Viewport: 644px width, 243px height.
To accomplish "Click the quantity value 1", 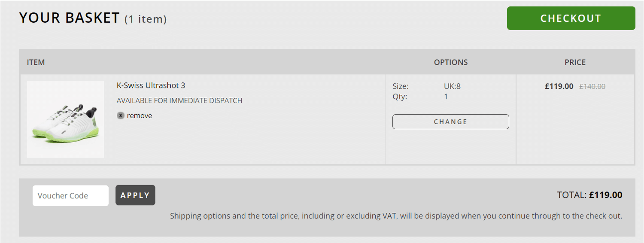I will pyautogui.click(x=446, y=97).
